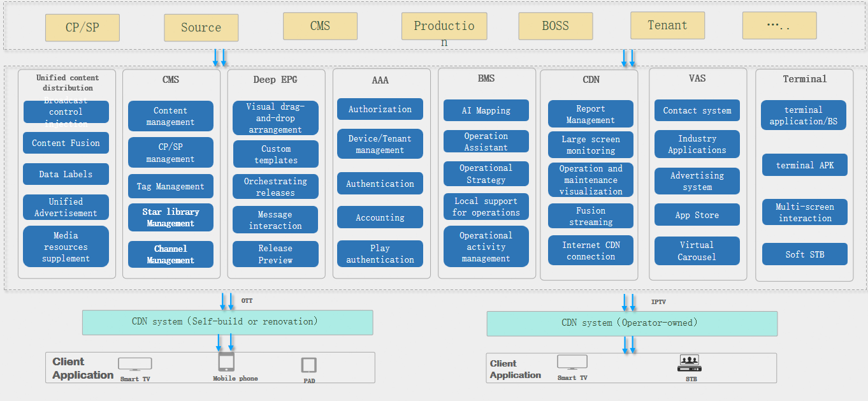Click the BOSS box in top row
The width and height of the screenshot is (868, 401).
click(x=555, y=26)
